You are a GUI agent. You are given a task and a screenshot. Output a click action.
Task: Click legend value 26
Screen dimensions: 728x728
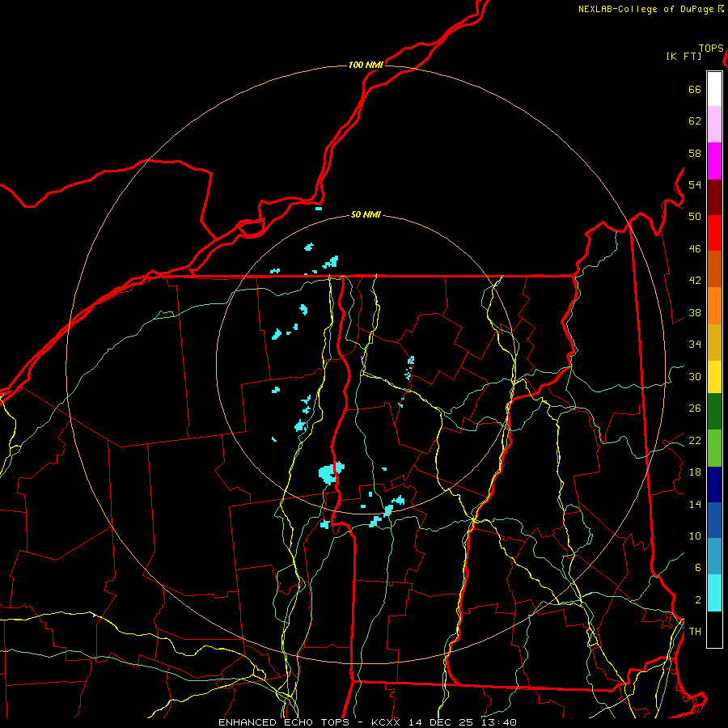coord(695,408)
